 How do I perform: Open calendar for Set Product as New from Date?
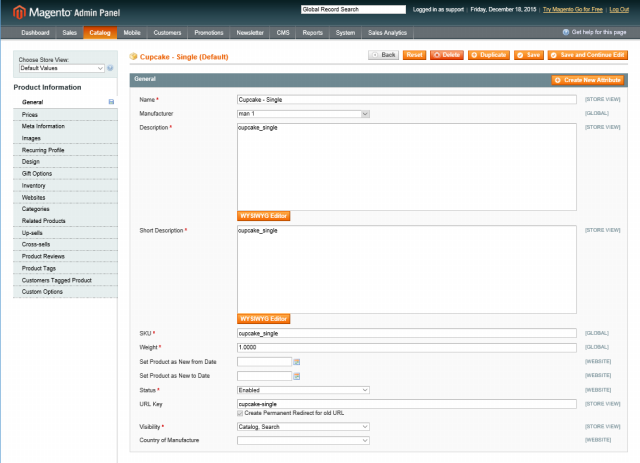(x=297, y=361)
